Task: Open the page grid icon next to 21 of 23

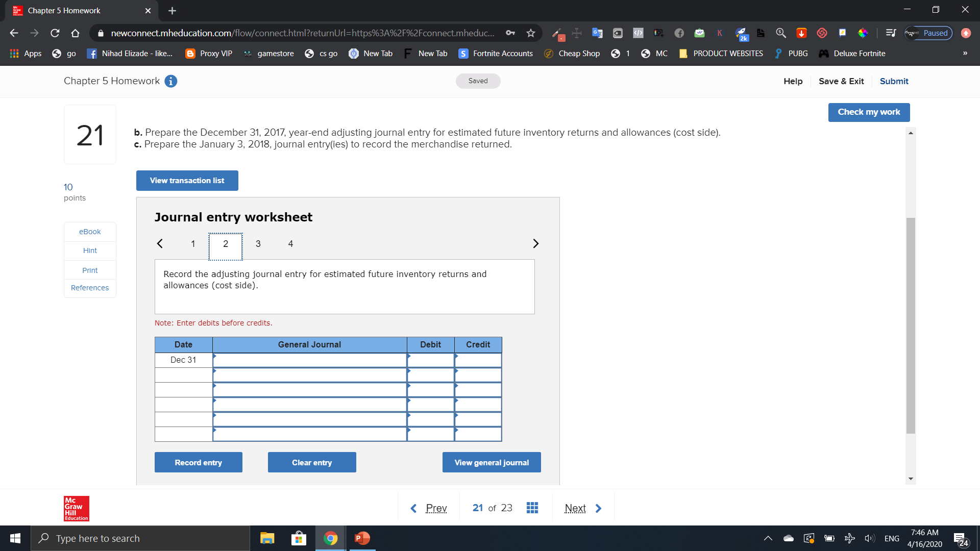Action: (x=532, y=507)
